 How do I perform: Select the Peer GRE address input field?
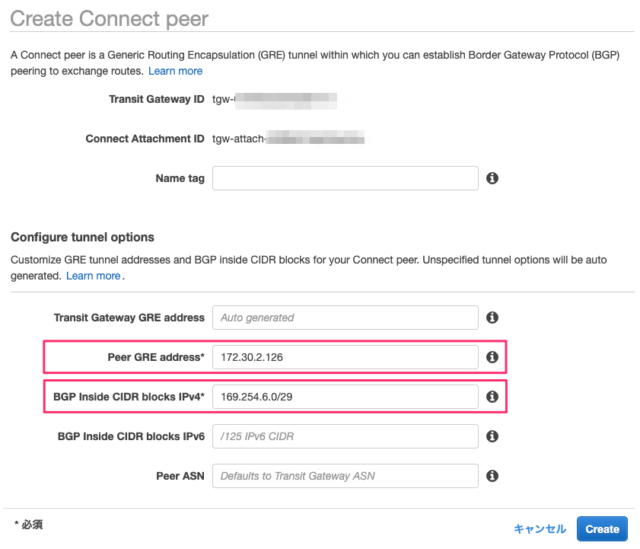click(x=345, y=357)
